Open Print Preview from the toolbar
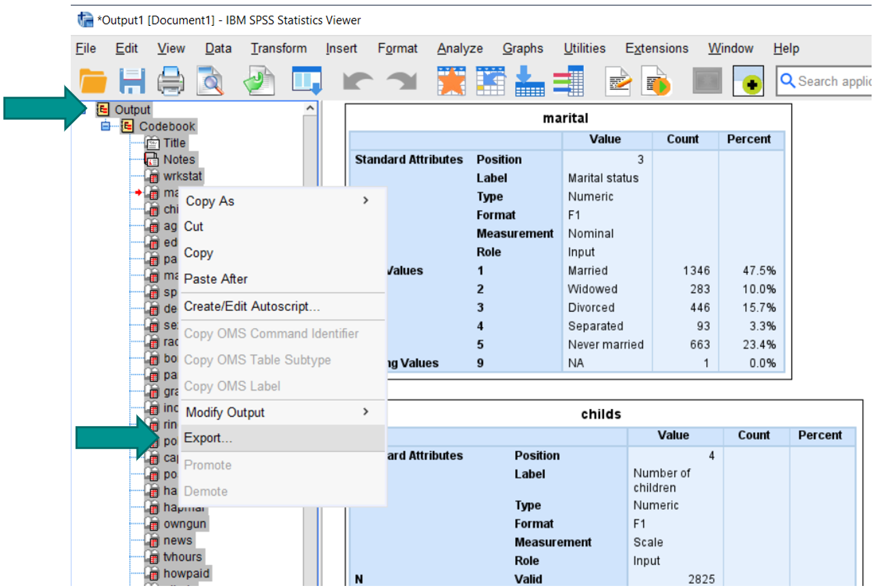 coord(210,80)
